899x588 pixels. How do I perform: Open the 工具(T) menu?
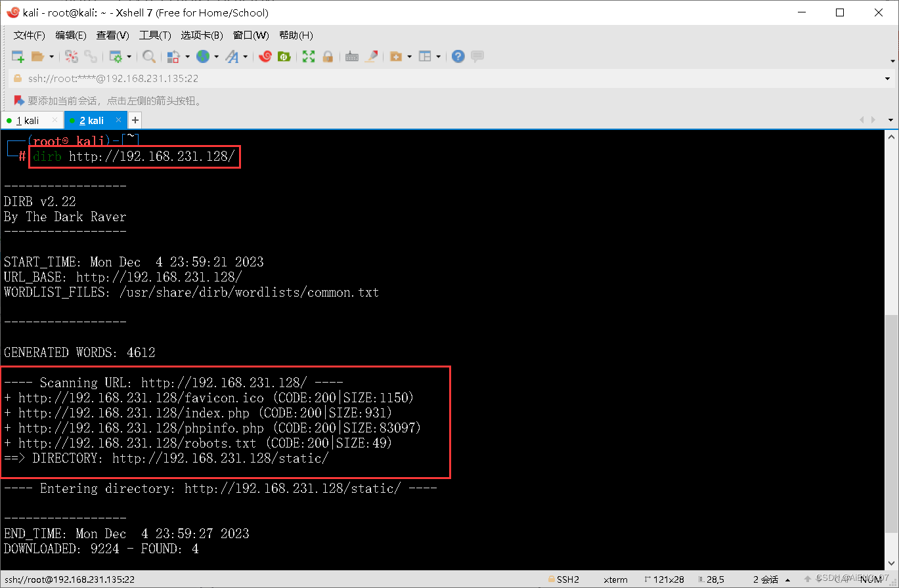155,35
